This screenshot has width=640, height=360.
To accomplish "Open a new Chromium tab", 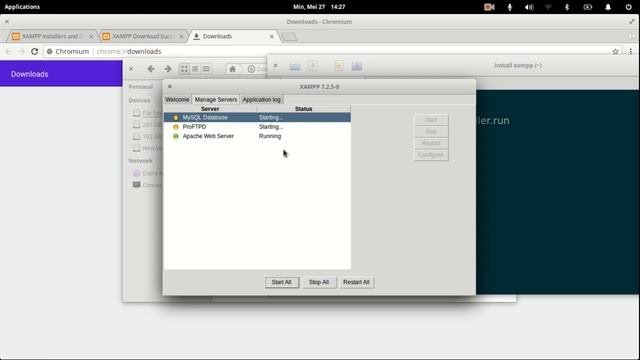I will pyautogui.click(x=289, y=37).
